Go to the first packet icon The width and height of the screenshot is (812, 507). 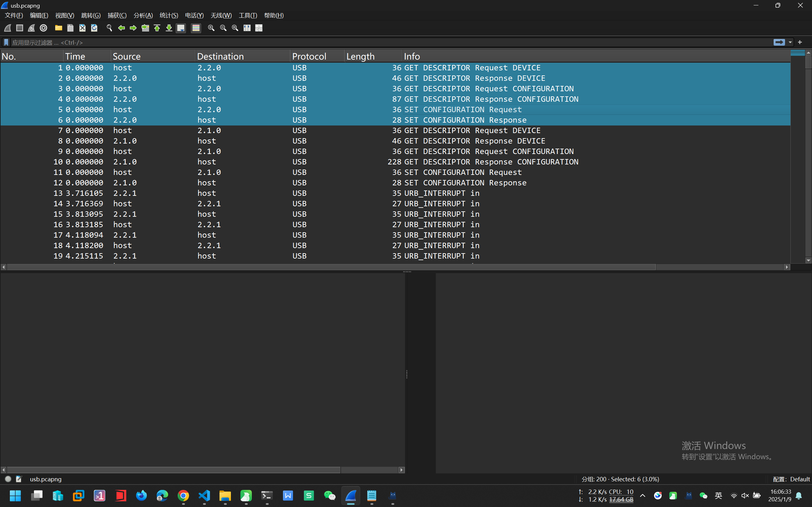157,28
